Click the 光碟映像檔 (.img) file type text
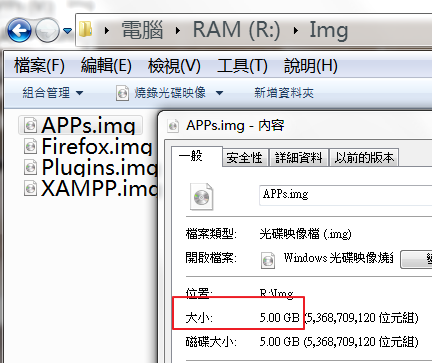Screen dimensions: 432x363 [x=305, y=234]
